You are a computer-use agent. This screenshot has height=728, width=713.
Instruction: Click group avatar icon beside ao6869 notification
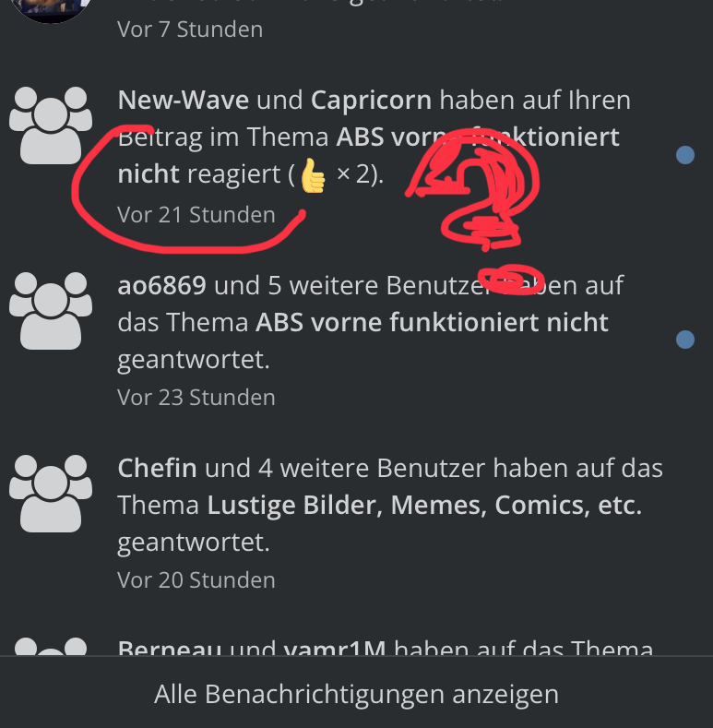pos(51,311)
